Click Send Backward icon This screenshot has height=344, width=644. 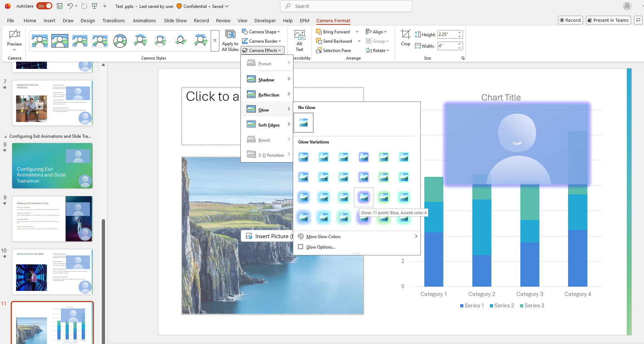click(x=319, y=41)
